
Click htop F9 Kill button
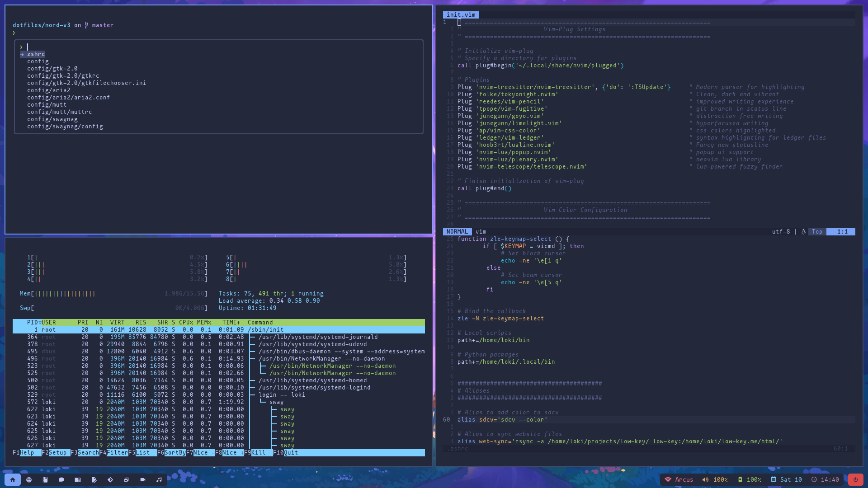259,453
